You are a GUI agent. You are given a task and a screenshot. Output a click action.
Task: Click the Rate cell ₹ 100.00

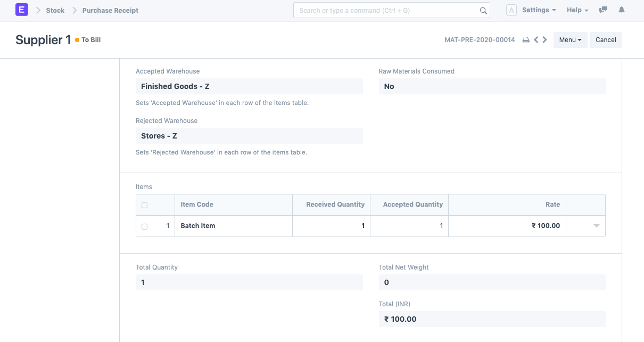(x=507, y=226)
